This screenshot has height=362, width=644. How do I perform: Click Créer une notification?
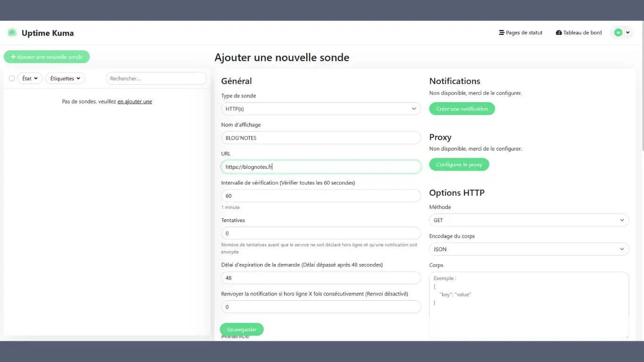click(x=462, y=108)
